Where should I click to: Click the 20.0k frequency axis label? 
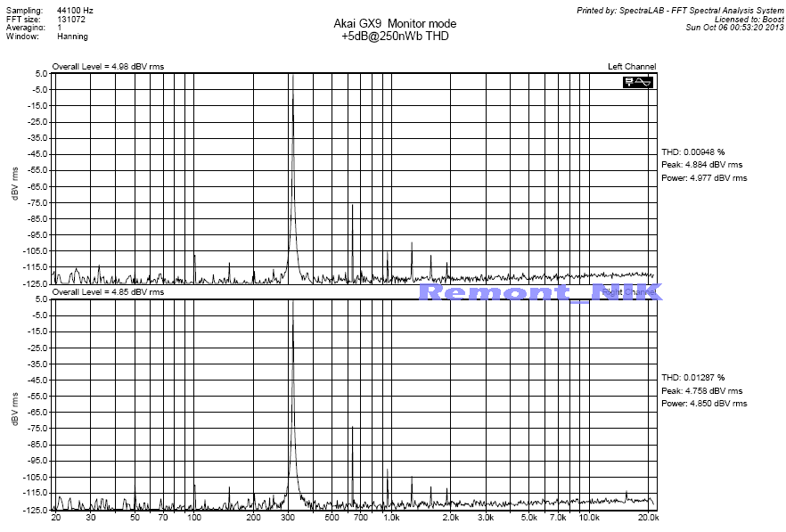tap(648, 518)
